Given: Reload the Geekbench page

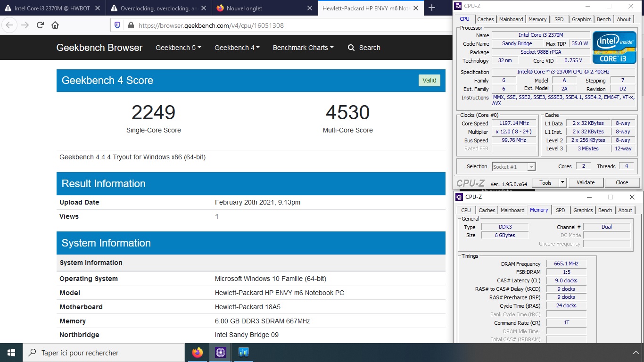Looking at the screenshot, I should (x=40, y=25).
